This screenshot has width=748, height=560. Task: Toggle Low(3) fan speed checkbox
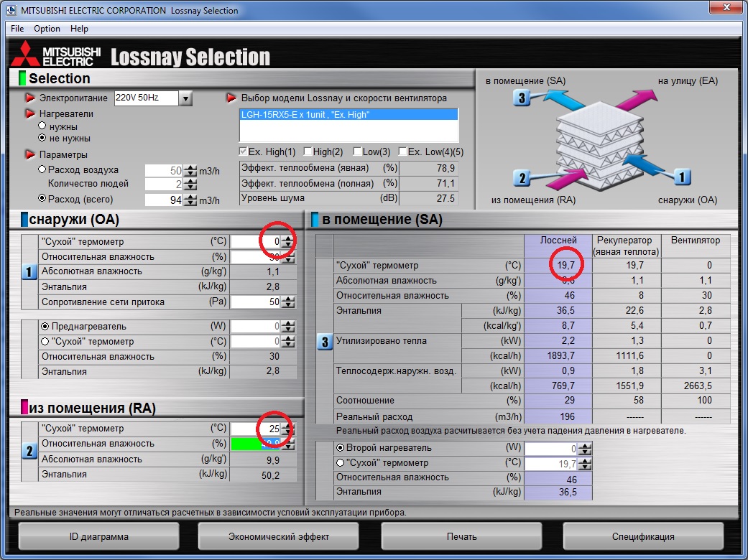[357, 151]
